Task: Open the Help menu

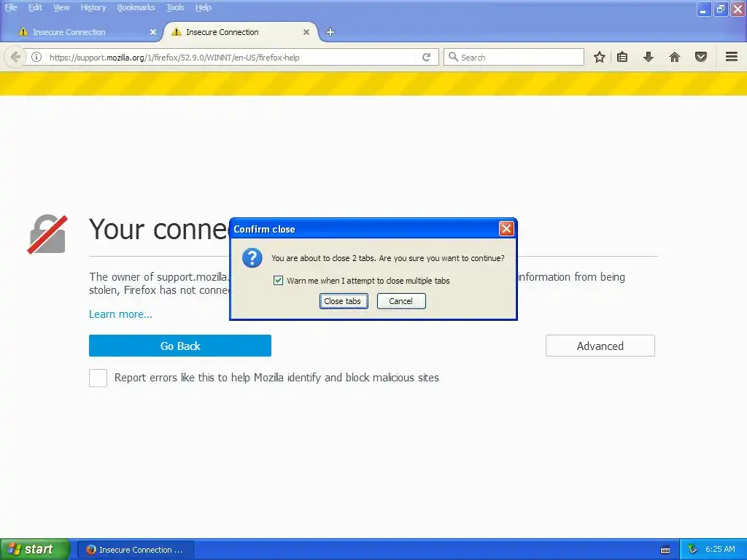Action: (x=203, y=7)
